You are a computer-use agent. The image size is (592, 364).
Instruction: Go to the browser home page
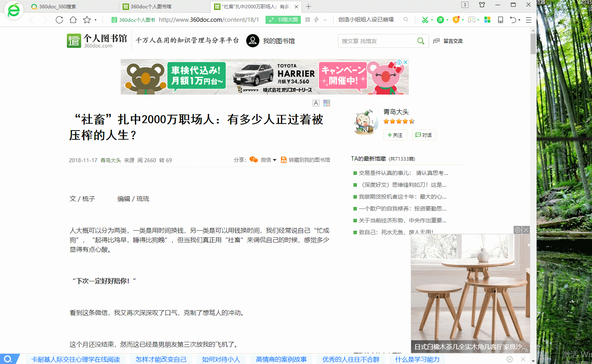pyautogui.click(x=73, y=20)
